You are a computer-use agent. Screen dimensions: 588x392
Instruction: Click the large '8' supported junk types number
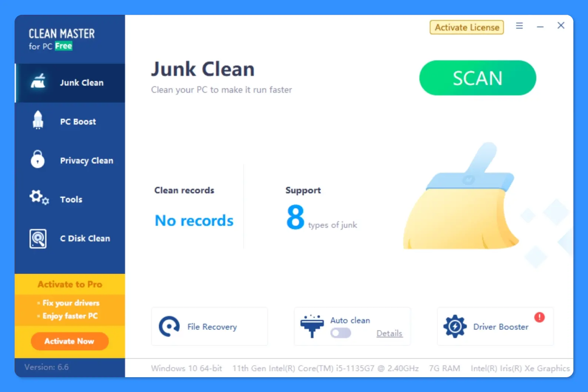tap(295, 217)
